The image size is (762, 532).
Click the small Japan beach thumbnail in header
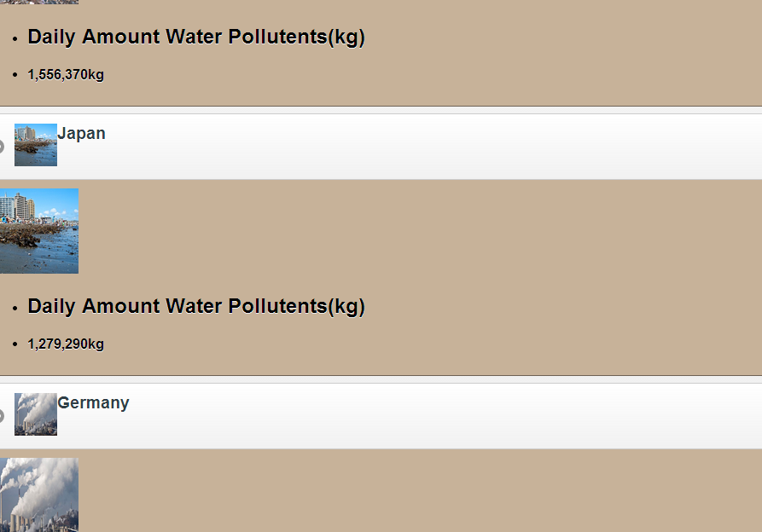click(36, 145)
